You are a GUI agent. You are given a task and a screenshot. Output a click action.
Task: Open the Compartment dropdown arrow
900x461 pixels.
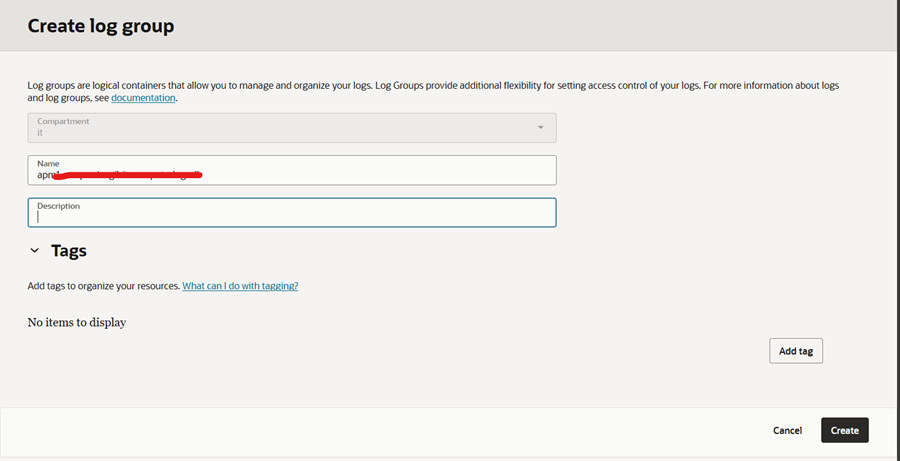click(x=541, y=128)
